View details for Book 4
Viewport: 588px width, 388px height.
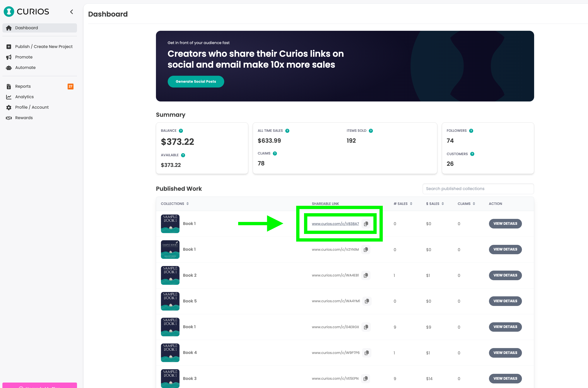tap(505, 353)
